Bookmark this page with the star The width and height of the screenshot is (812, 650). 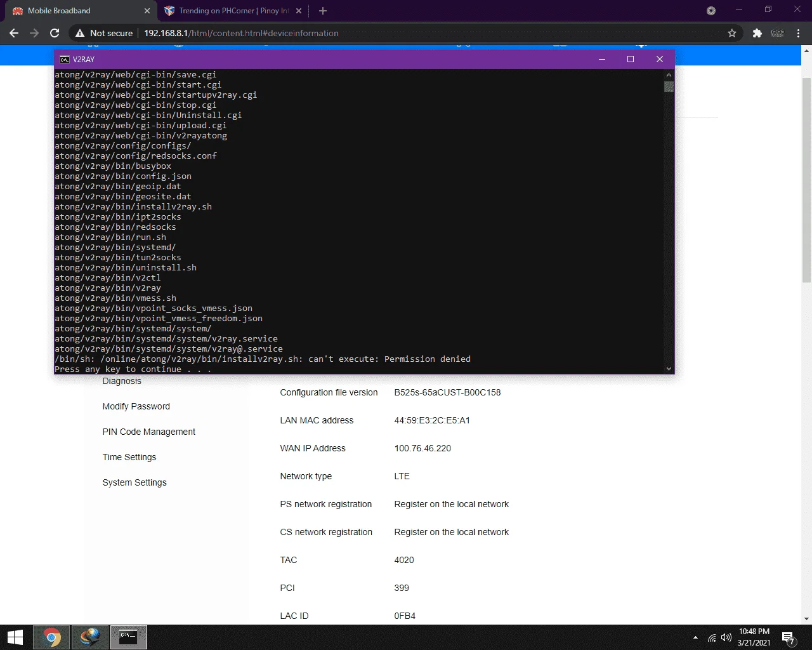732,33
